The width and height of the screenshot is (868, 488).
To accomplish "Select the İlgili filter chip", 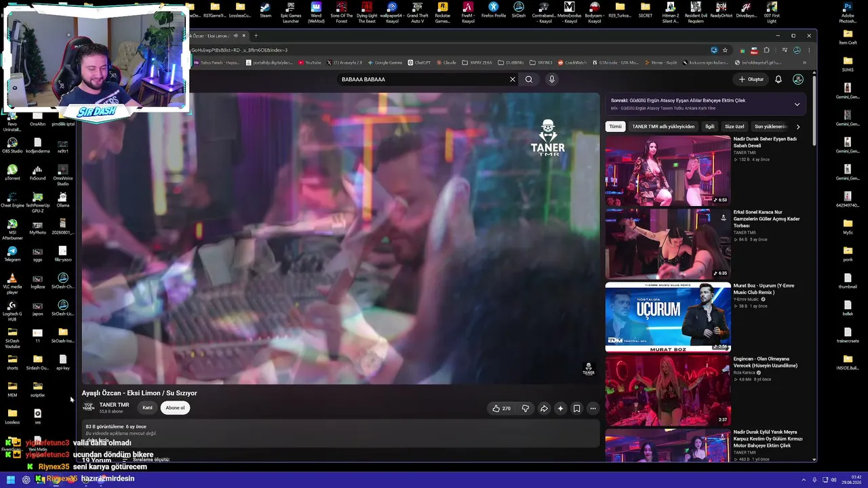I will point(709,127).
